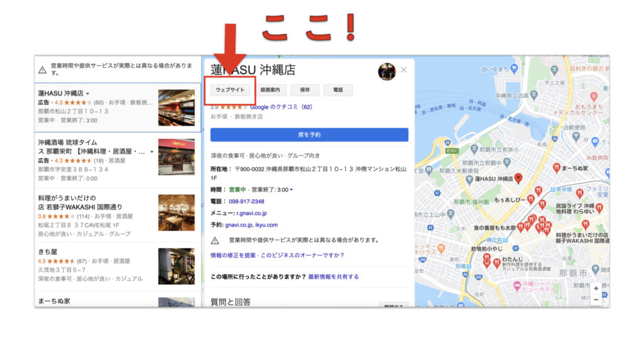Open the 蓮HASU 沖縄店 listing photo
The width and height of the screenshot is (644, 362).
point(177,107)
